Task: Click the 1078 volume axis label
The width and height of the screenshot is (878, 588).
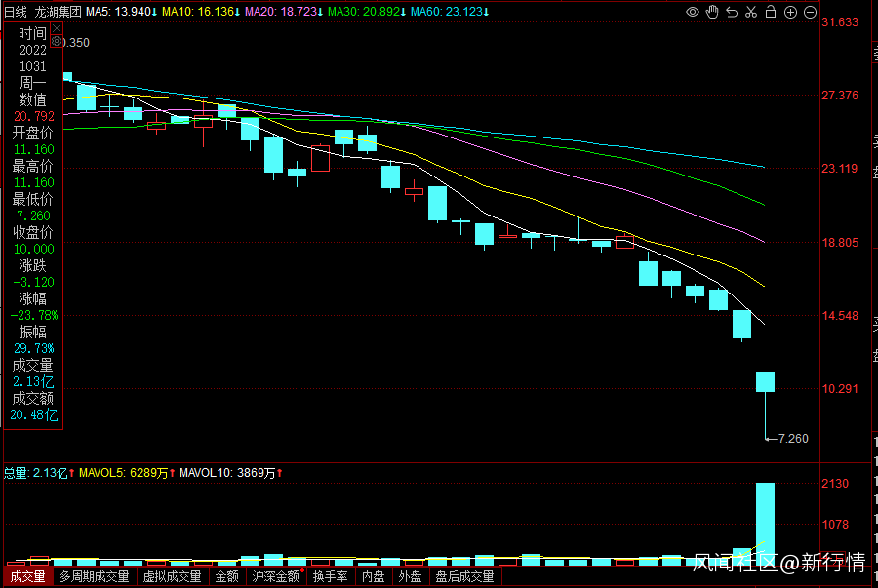Action: [835, 525]
